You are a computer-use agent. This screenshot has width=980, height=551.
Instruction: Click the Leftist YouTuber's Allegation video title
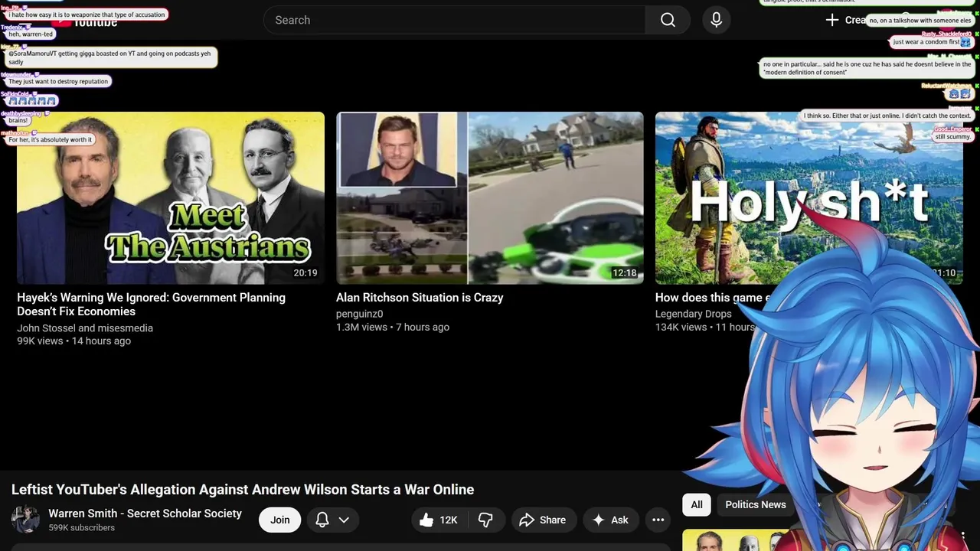[243, 490]
